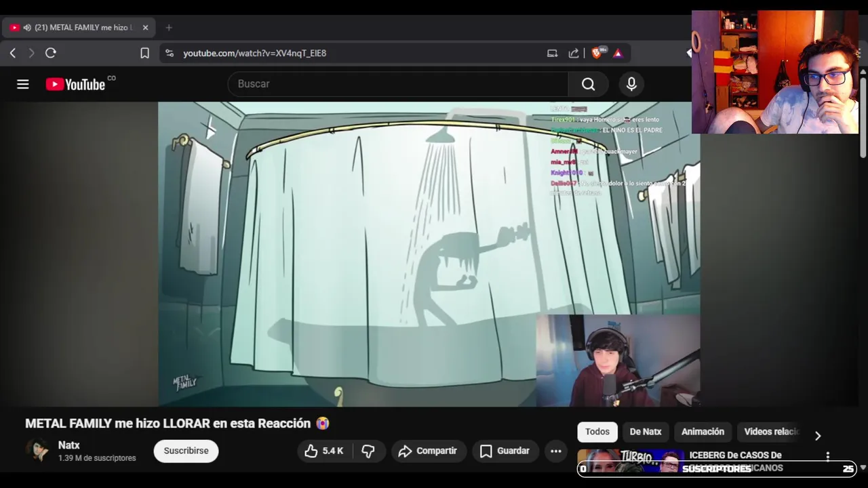Open the Brave Shields lion icon
Image resolution: width=868 pixels, height=488 pixels.
(597, 53)
